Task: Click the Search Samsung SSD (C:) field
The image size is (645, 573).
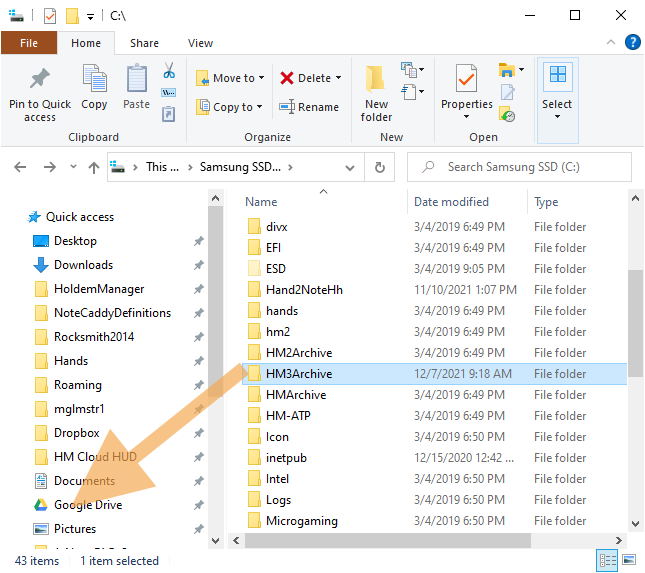Action: tap(519, 167)
